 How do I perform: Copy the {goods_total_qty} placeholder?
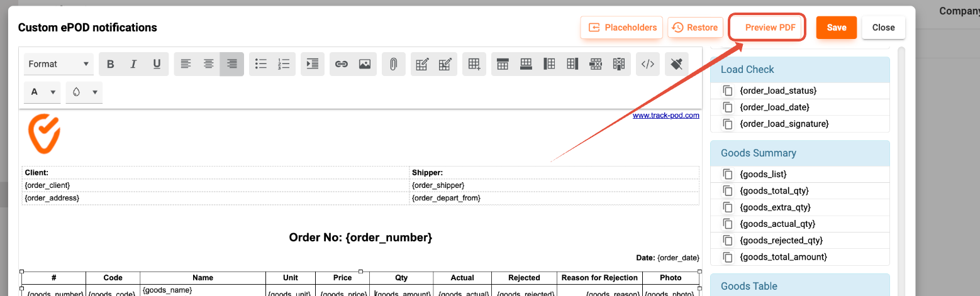728,190
